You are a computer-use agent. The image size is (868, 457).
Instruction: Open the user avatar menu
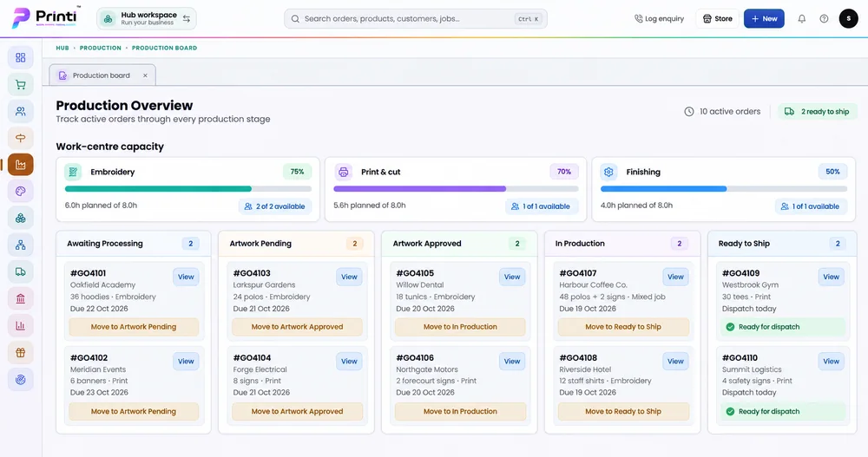coord(848,19)
